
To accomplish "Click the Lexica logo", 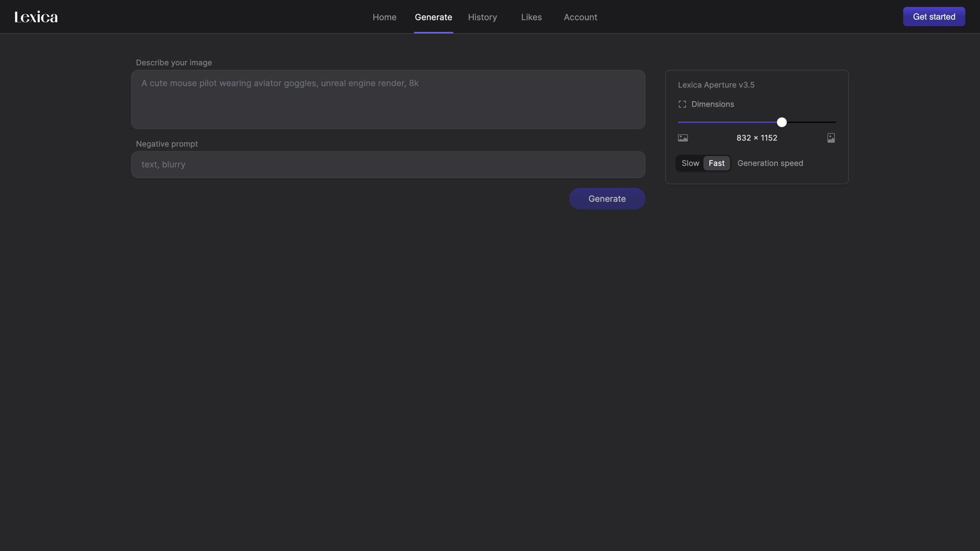I will click(36, 17).
